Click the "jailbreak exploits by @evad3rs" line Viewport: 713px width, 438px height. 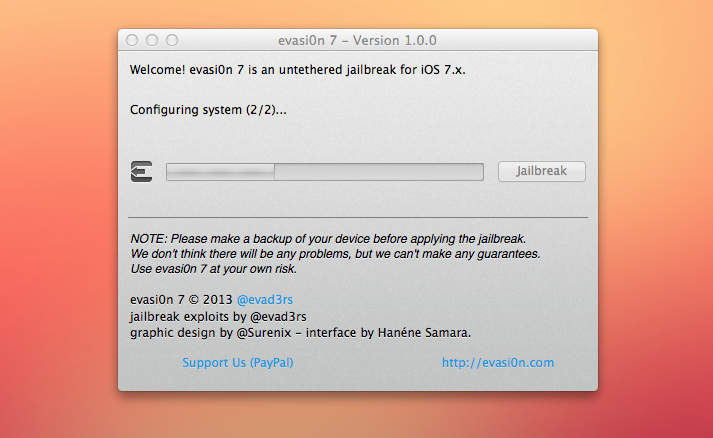click(x=218, y=317)
